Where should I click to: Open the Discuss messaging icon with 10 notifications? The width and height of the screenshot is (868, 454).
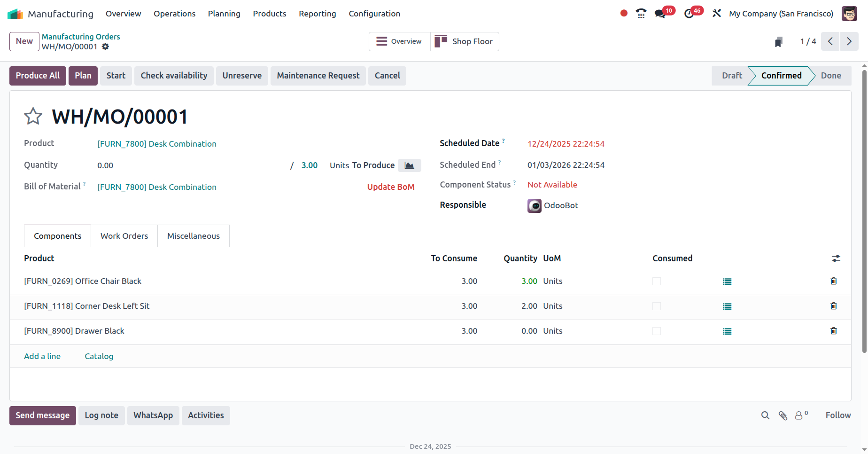(660, 14)
